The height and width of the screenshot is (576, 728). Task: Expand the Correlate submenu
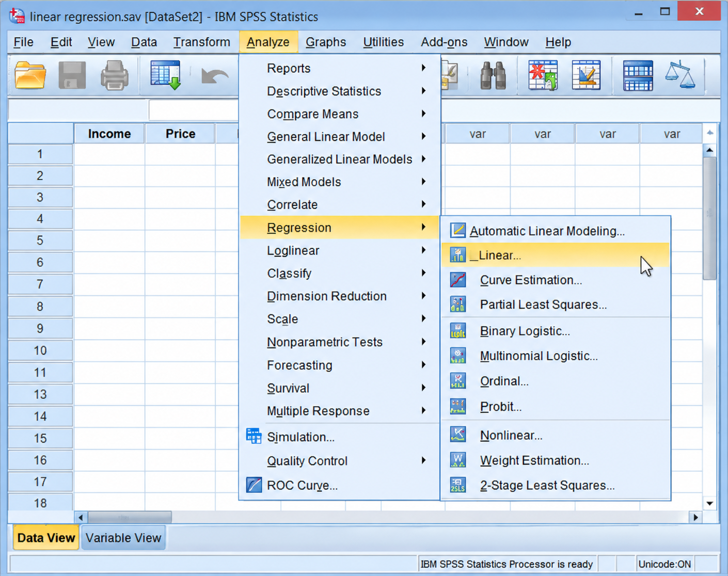click(339, 204)
